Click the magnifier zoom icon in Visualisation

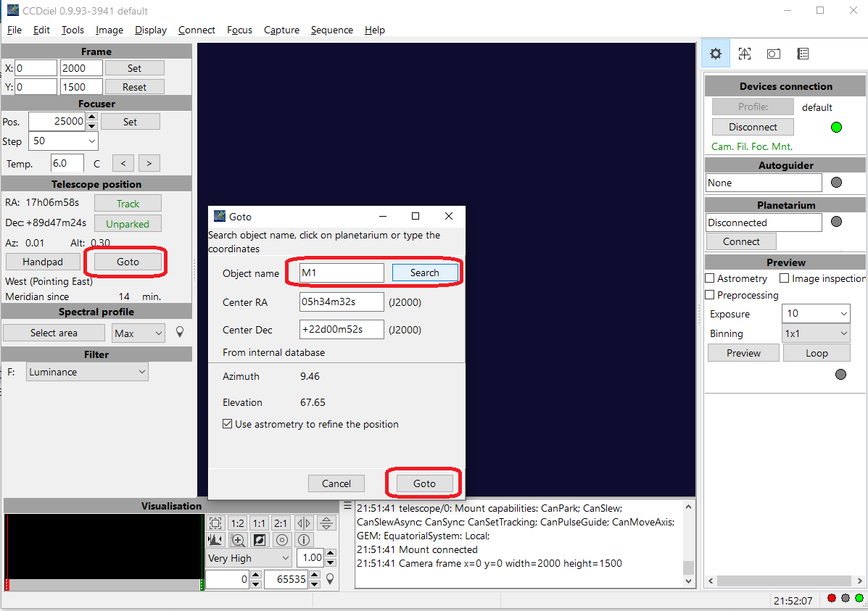click(x=238, y=540)
